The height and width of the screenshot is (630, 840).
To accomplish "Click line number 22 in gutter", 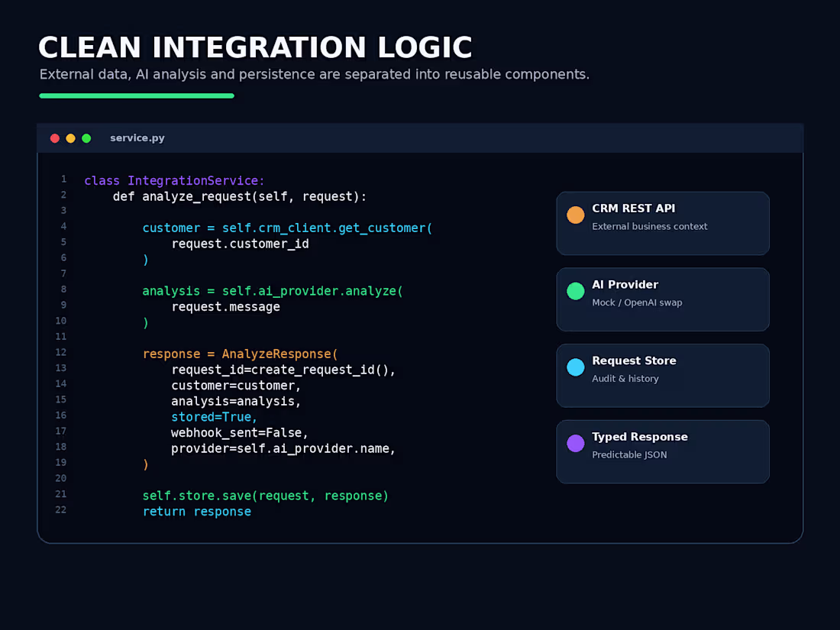I will coord(61,509).
